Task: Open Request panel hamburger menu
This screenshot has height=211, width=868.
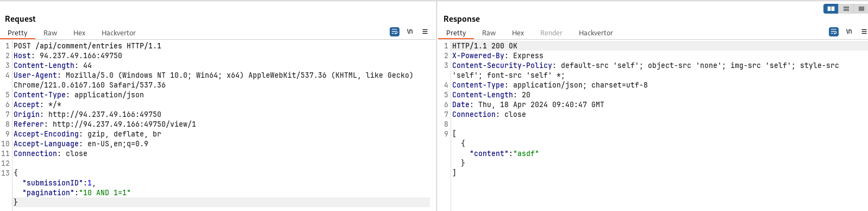Action: (x=425, y=32)
